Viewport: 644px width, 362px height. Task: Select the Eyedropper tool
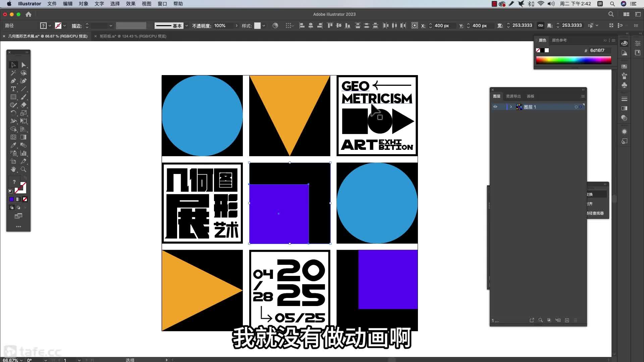pyautogui.click(x=13, y=145)
